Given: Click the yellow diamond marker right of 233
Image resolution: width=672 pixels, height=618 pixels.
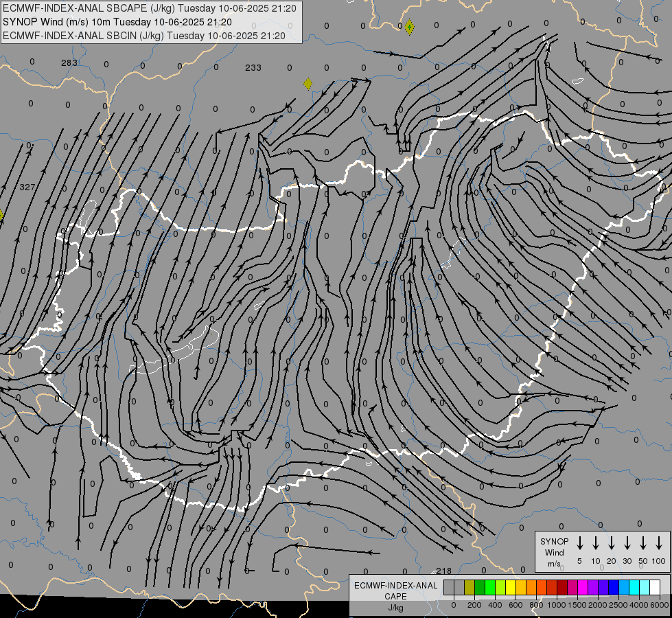Looking at the screenshot, I should pos(308,84).
